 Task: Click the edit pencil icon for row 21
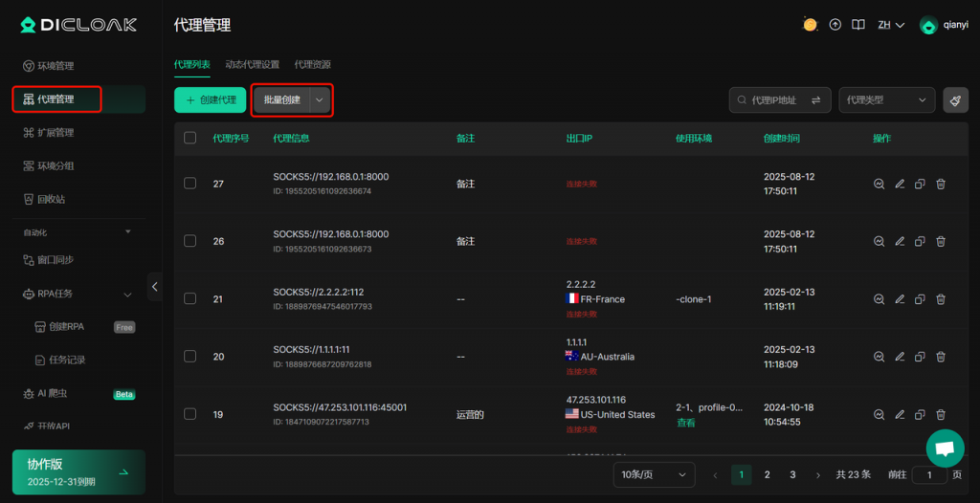pos(900,299)
